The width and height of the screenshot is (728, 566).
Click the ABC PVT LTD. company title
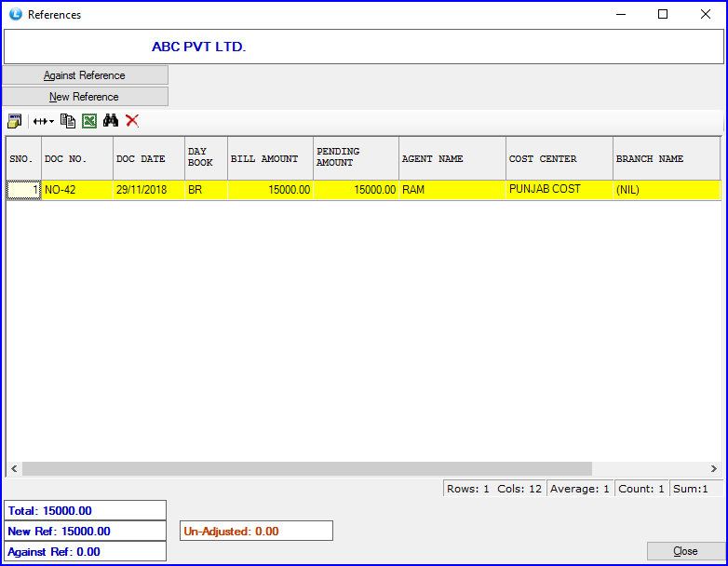coord(198,47)
